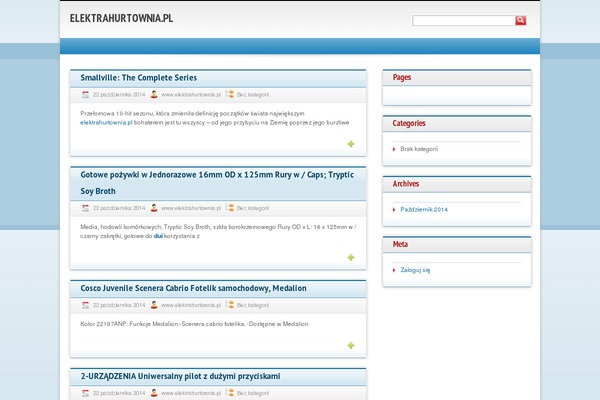The width and height of the screenshot is (600, 400).
Task: Select the Brak kategorii text
Action: click(x=419, y=149)
